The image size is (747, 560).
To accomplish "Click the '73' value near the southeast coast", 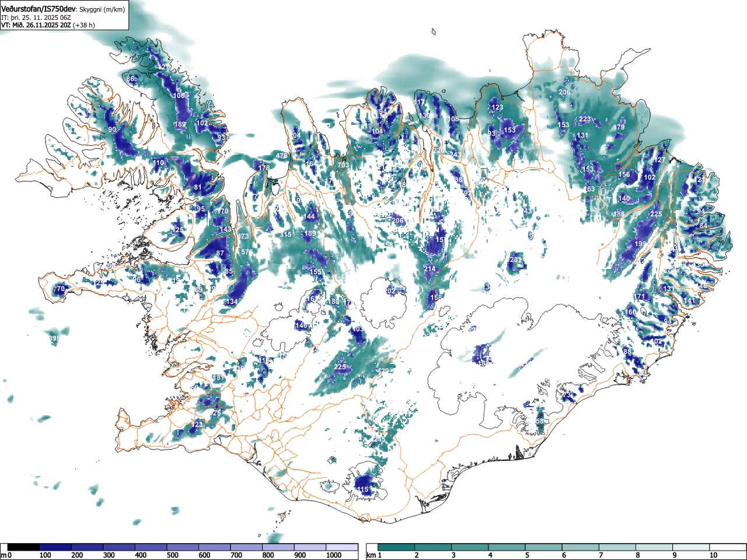I will point(566,395).
